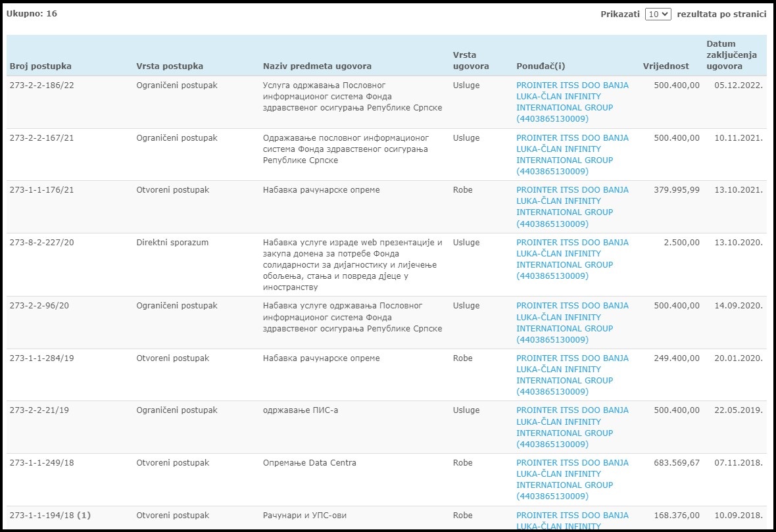Select procedure number 273-2-2-186/22
Viewport: 776px width, 532px height.
[x=41, y=85]
